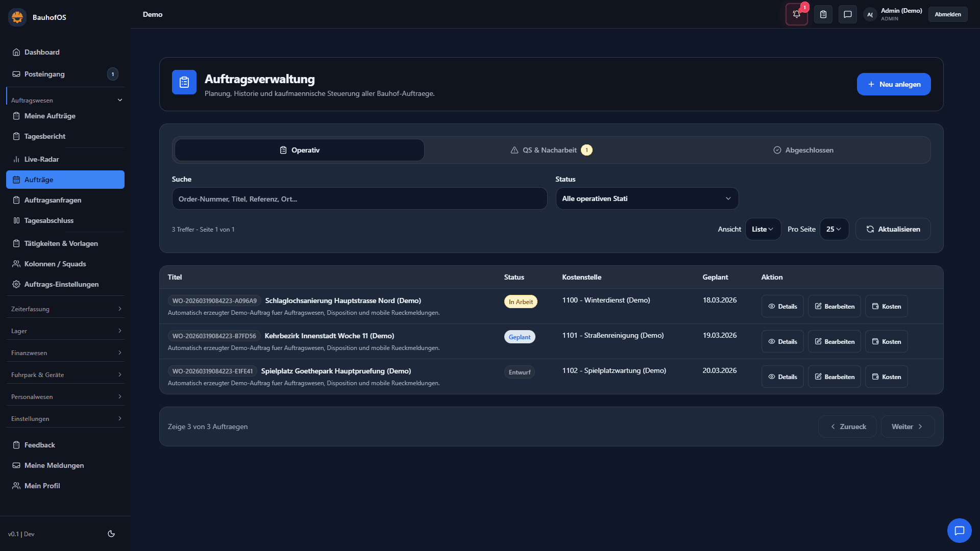
Task: Open Auftrags-Einstellungen gear item
Action: 61,284
